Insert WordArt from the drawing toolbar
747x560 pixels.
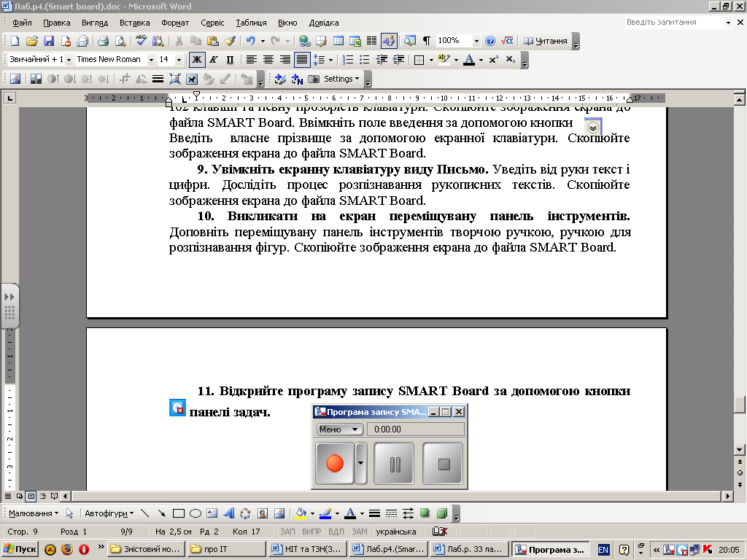pos(229,513)
